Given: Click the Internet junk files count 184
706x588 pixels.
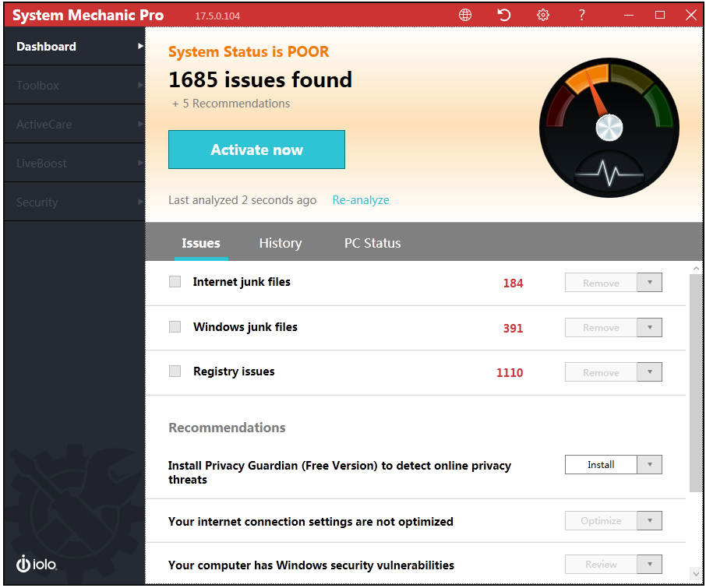Looking at the screenshot, I should tap(513, 283).
